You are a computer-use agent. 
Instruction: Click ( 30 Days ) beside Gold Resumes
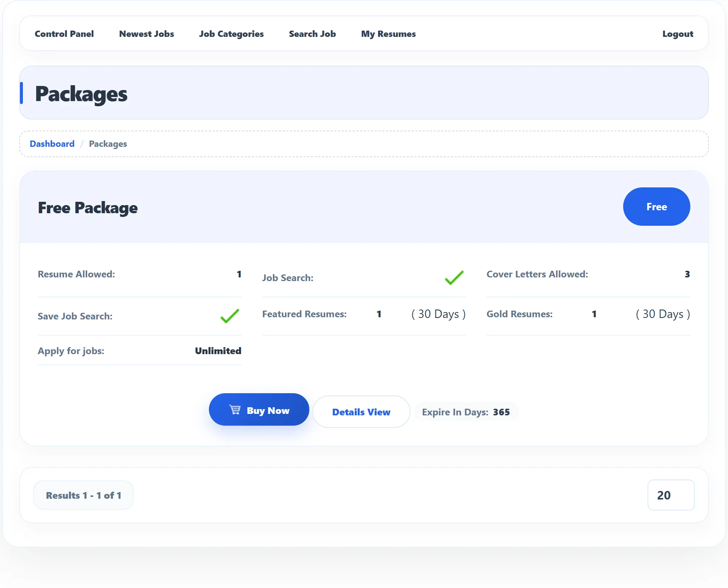tap(663, 314)
